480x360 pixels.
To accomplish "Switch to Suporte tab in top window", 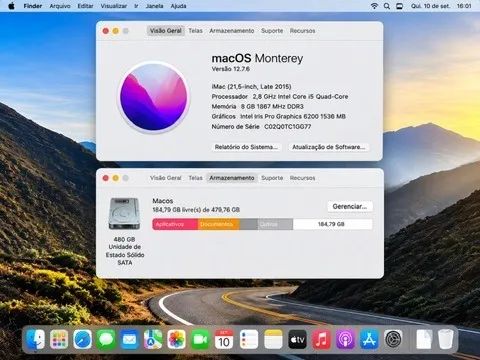I will tap(272, 31).
